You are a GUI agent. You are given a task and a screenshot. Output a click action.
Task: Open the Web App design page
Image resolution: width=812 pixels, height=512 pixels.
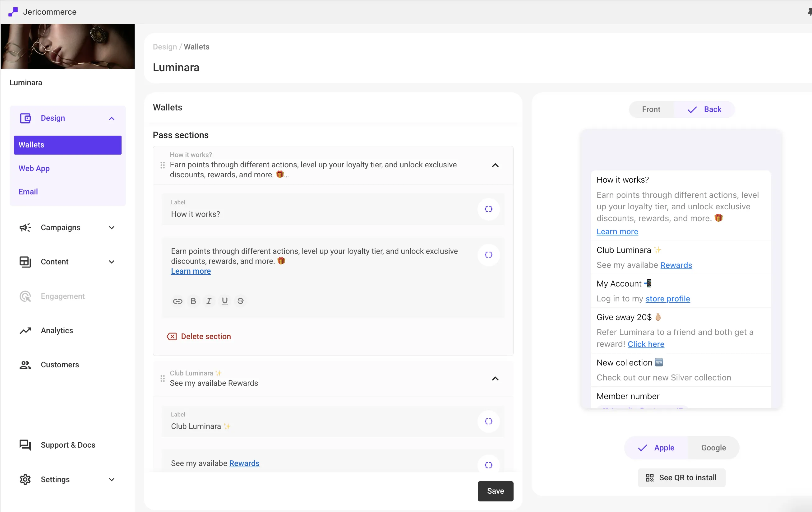pyautogui.click(x=34, y=168)
